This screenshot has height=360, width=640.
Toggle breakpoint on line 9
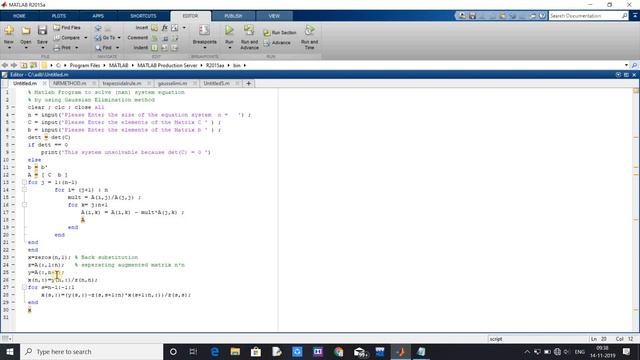point(13,152)
